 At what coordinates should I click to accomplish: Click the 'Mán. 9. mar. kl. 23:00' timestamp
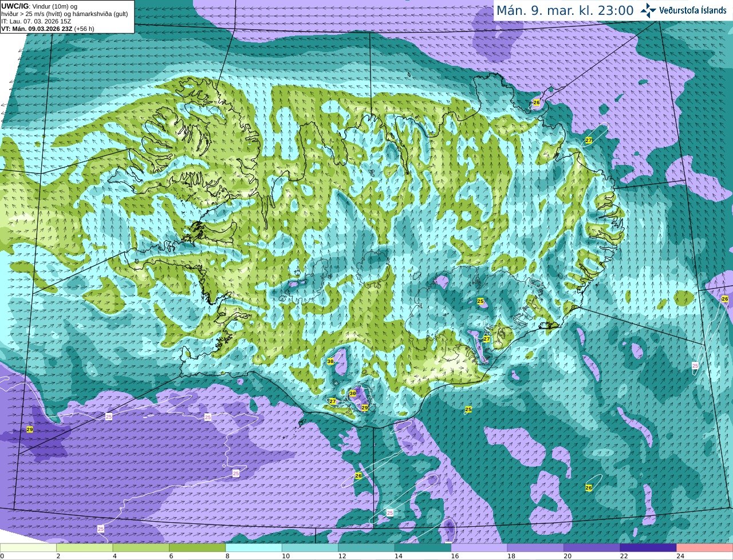click(565, 10)
